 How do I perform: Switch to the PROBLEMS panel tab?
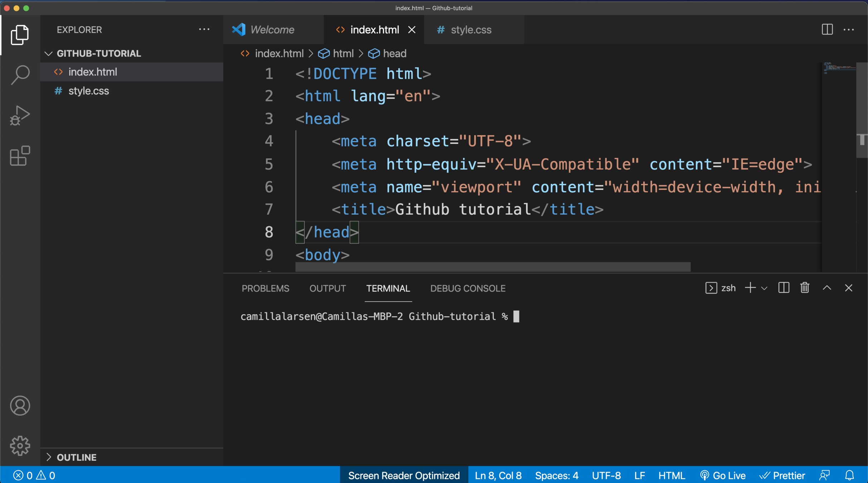click(x=265, y=288)
